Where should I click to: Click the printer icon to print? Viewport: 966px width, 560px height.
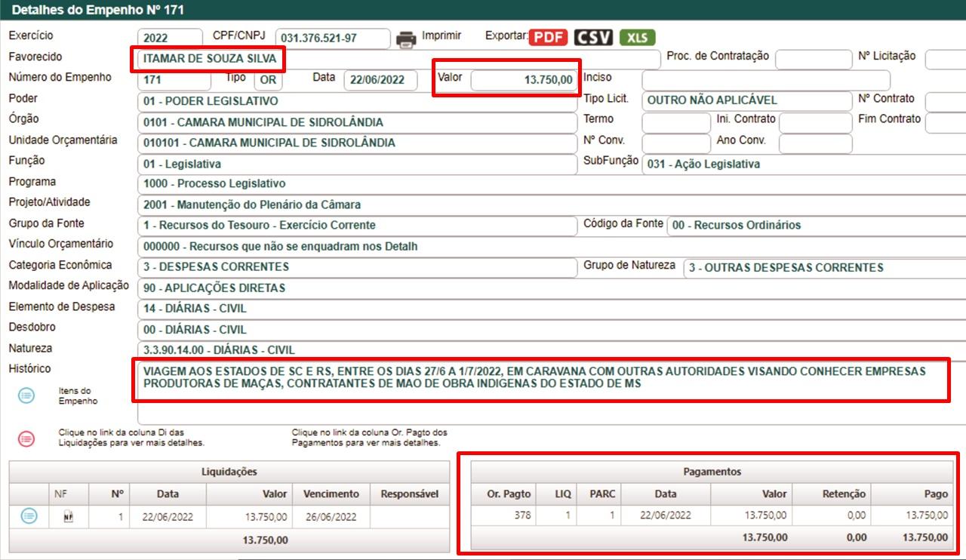pos(406,38)
